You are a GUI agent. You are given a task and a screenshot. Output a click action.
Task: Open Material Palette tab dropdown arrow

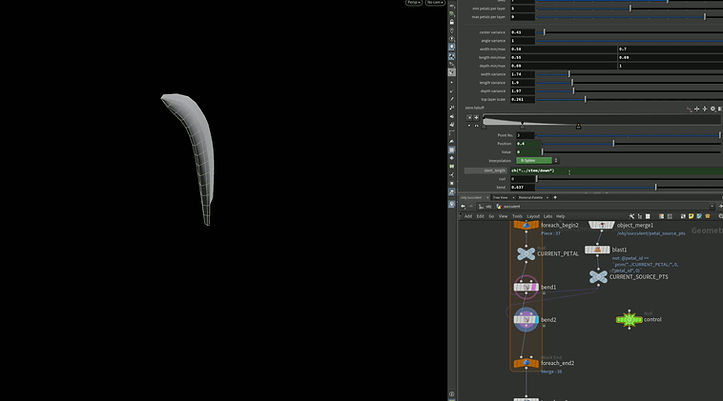pyautogui.click(x=547, y=197)
